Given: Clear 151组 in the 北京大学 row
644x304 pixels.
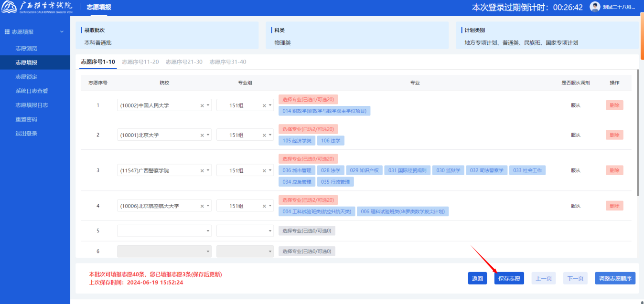Looking at the screenshot, I should coord(264,135).
